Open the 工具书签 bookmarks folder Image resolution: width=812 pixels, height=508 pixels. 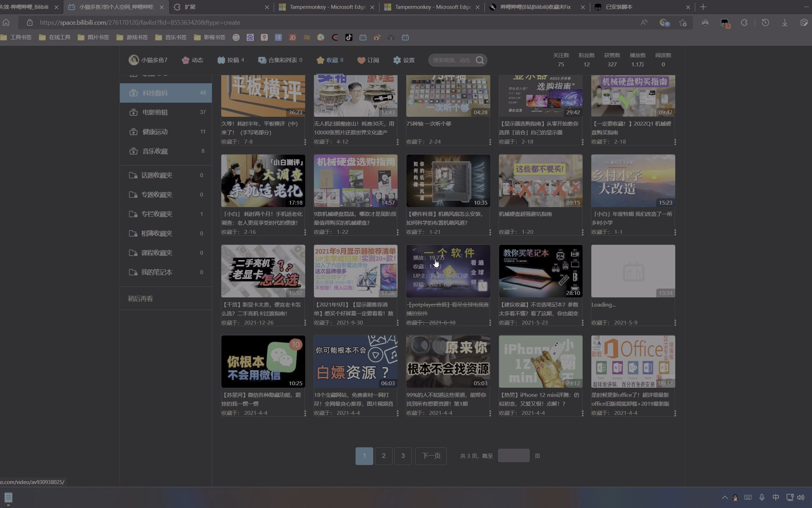[x=16, y=37]
